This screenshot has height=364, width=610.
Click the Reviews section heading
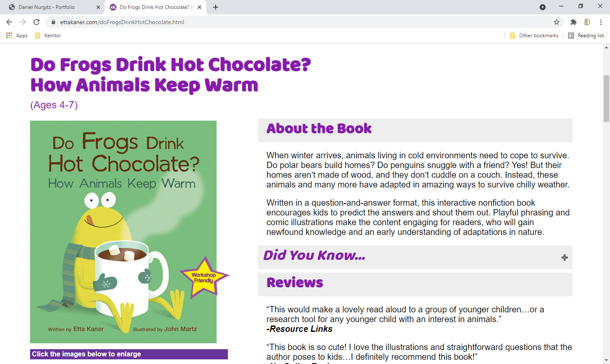point(295,282)
